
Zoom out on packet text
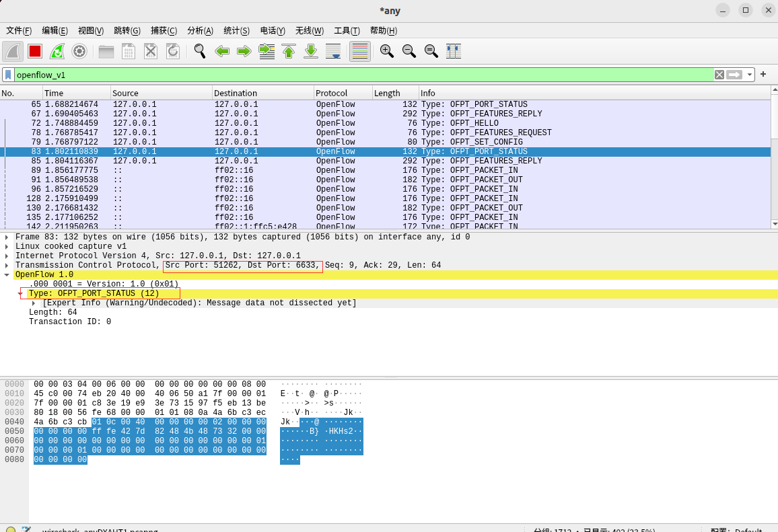[409, 51]
